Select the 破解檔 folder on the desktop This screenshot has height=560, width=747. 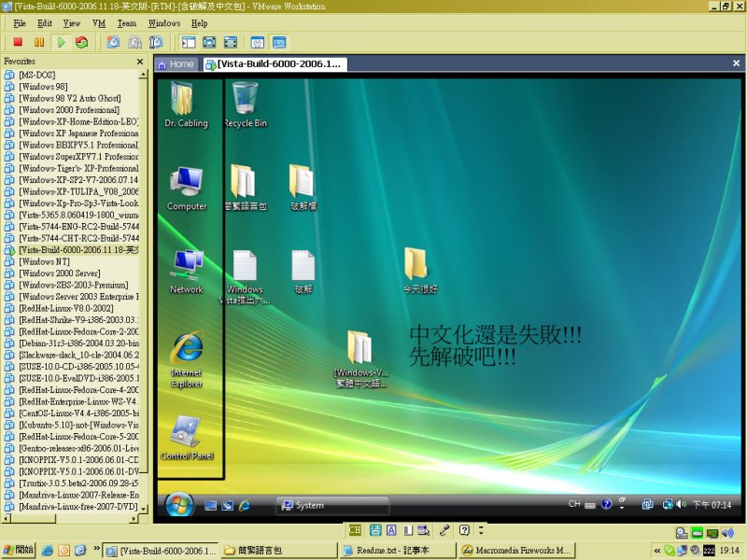(x=303, y=188)
